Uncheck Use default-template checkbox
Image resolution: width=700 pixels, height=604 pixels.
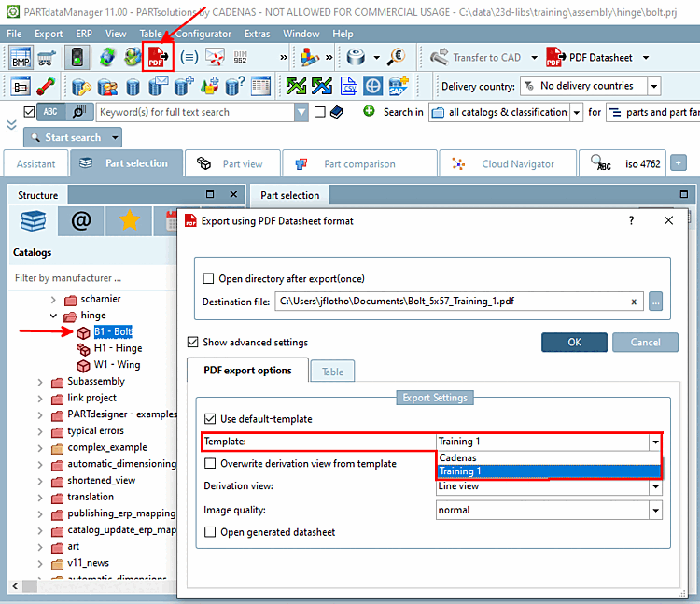[209, 419]
